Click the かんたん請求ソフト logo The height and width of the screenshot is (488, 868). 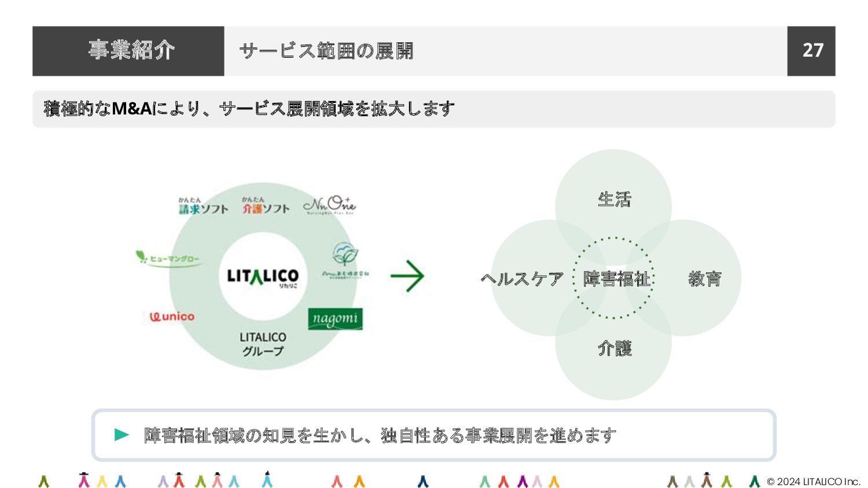203,206
